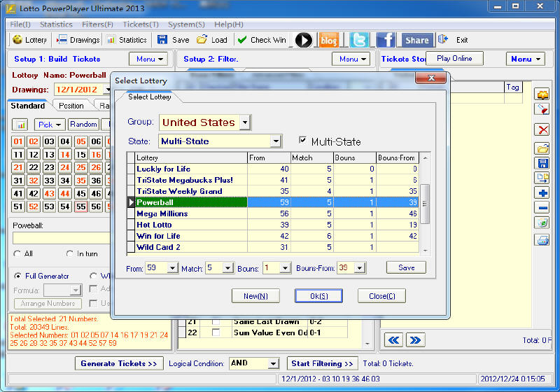This screenshot has height=392, width=560.
Task: Open the Twitter bird icon
Action: pos(359,40)
